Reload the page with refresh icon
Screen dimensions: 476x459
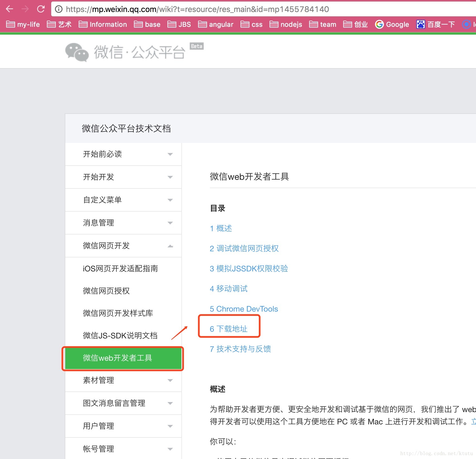point(41,9)
